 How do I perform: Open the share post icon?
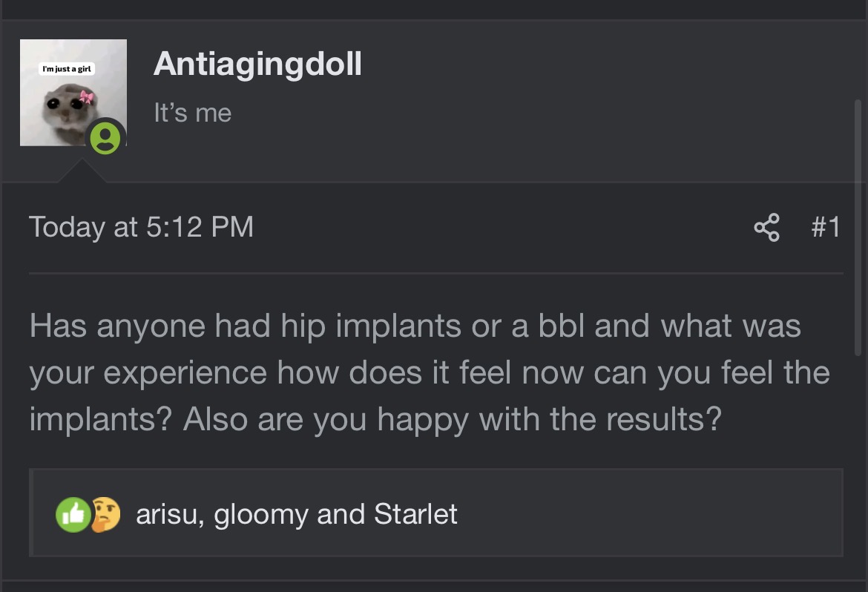click(766, 228)
